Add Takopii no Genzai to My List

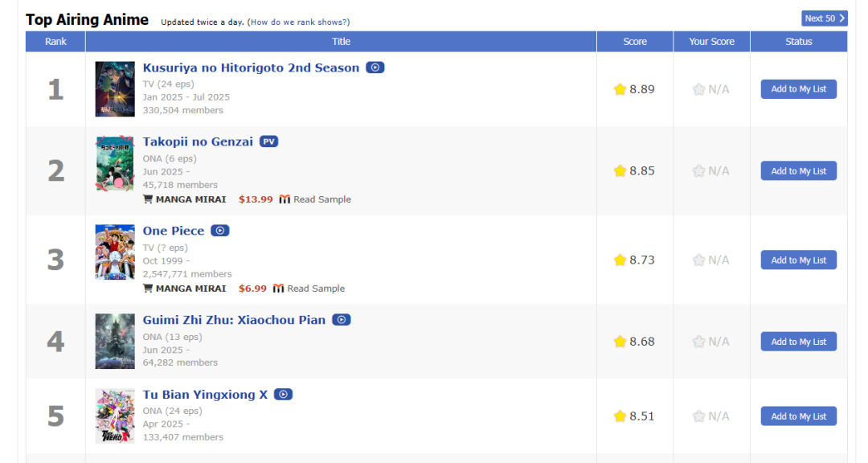798,171
